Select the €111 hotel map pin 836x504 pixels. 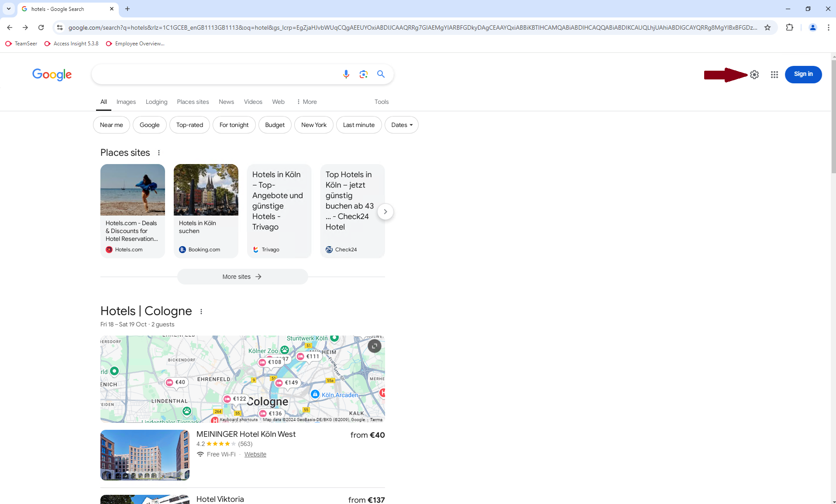(309, 357)
